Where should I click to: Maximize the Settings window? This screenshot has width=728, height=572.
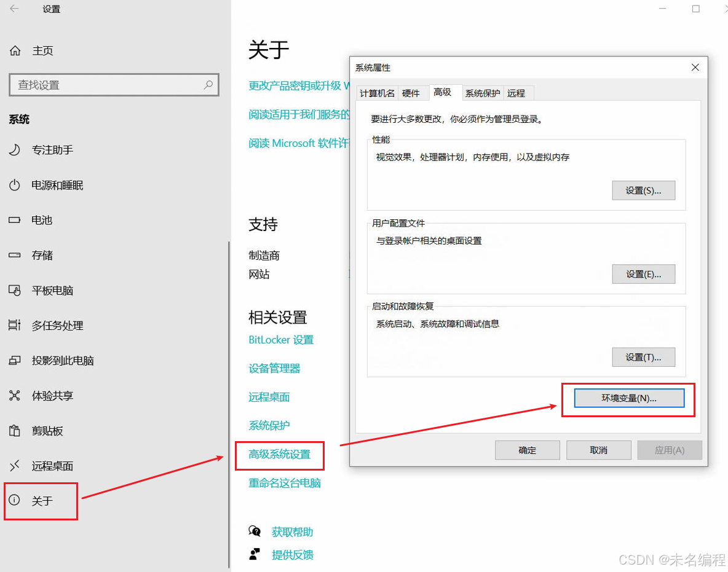pyautogui.click(x=696, y=9)
